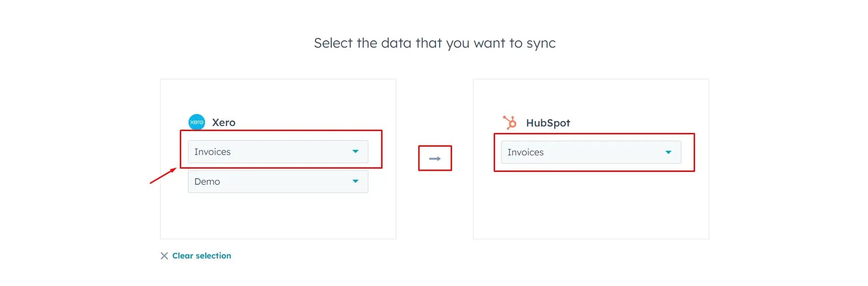Click the teal chevron on Xero Invoices dropdown
The height and width of the screenshot is (286, 868).
tap(356, 151)
